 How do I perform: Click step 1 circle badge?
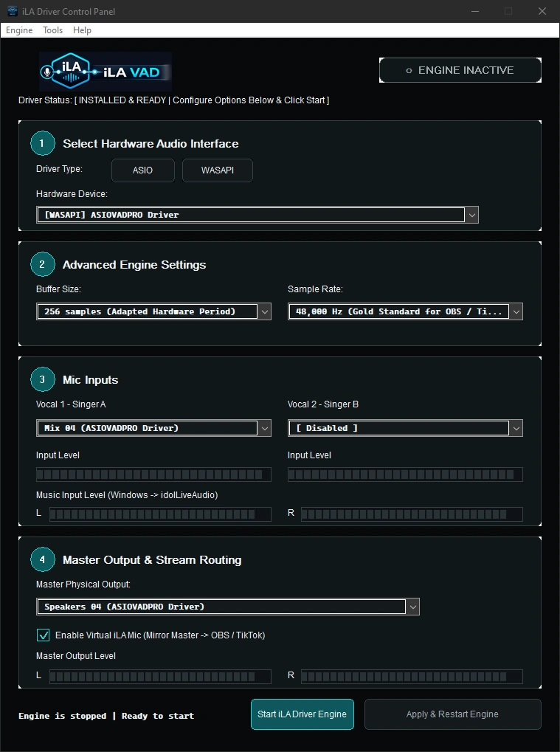[x=43, y=143]
